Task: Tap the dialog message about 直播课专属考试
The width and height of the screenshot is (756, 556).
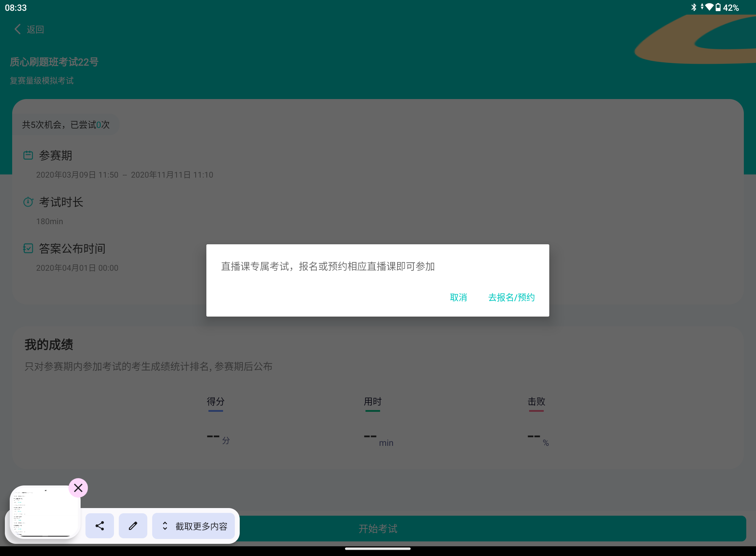Action: pyautogui.click(x=328, y=267)
